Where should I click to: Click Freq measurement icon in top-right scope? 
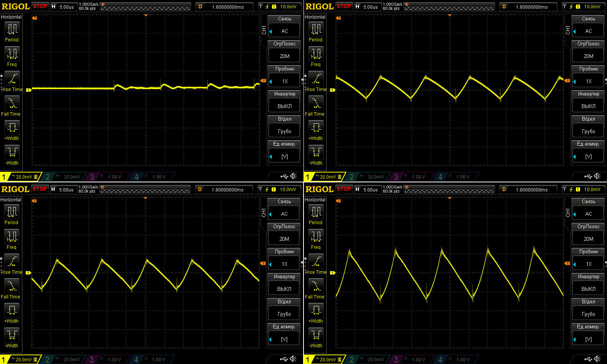point(316,54)
